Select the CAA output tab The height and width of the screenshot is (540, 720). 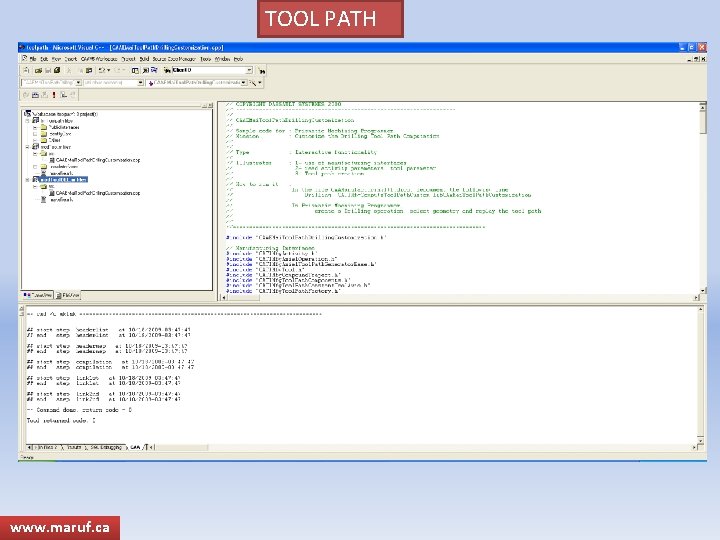(135, 447)
